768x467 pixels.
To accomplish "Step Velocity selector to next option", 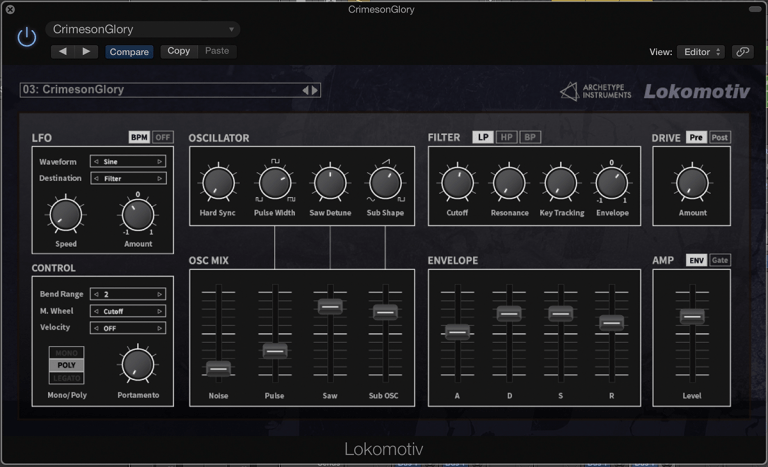I will point(159,328).
